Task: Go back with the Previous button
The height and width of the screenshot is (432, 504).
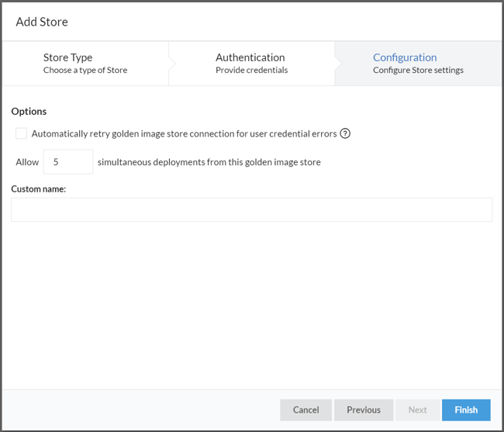Action: click(x=364, y=410)
